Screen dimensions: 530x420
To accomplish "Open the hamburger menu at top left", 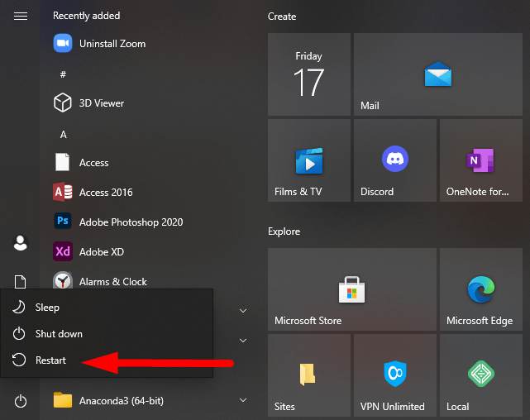I will (21, 16).
